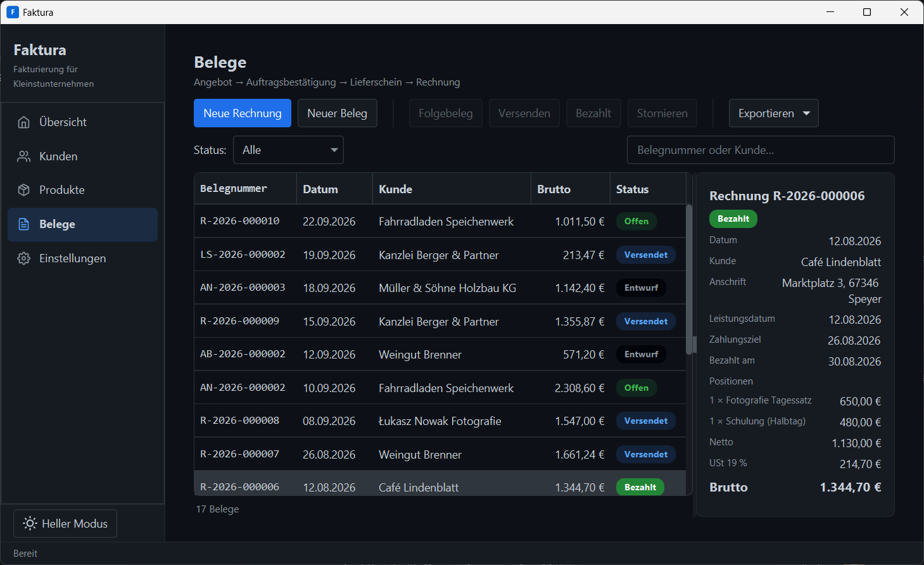Click the Café Lindenblatt value in details

click(841, 262)
